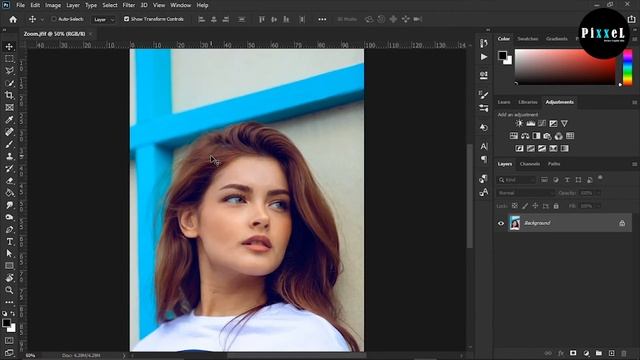Select the Move tool

[x=9, y=47]
